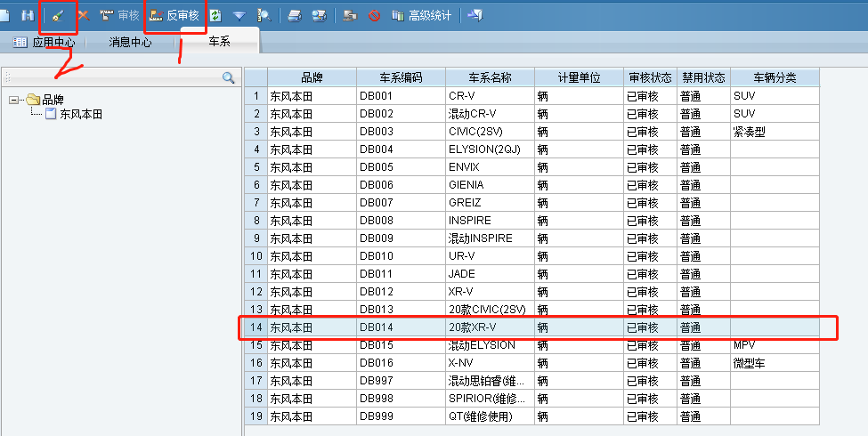Click the 反审核 button
The image size is (868, 436).
[x=174, y=15]
